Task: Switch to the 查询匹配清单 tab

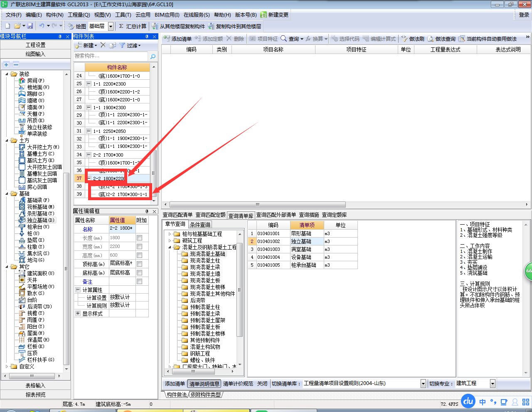Action: pos(177,215)
